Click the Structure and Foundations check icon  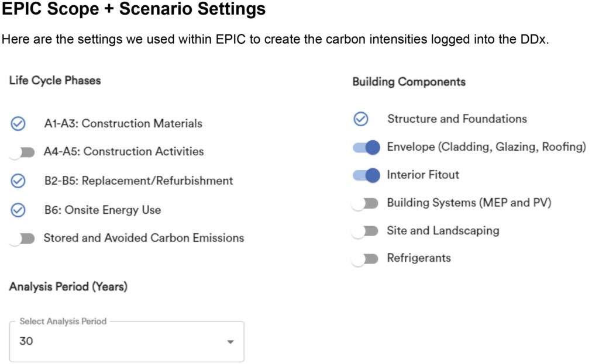point(361,119)
